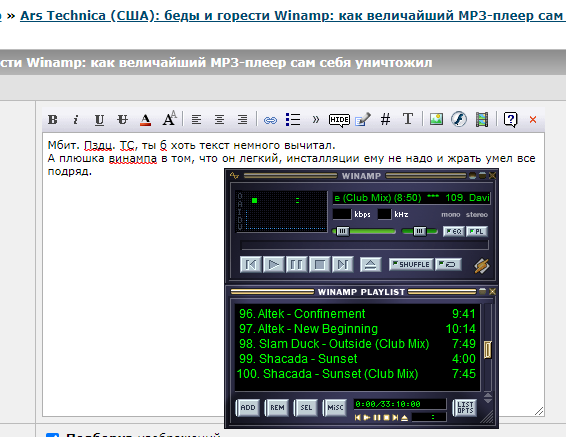The height and width of the screenshot is (437, 566).
Task: Toggle Winamp SHUFFLE mode
Action: point(411,265)
